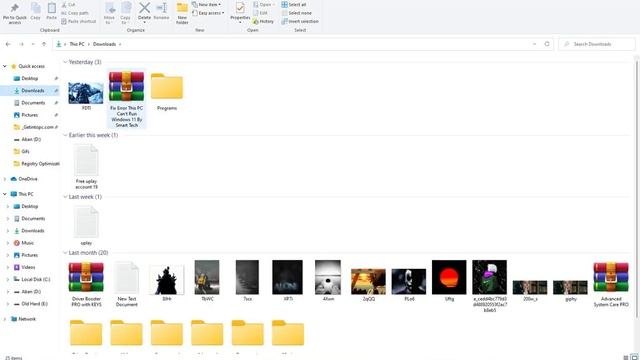This screenshot has width=640, height=360.
Task: Select New Text Document file
Action: (127, 284)
